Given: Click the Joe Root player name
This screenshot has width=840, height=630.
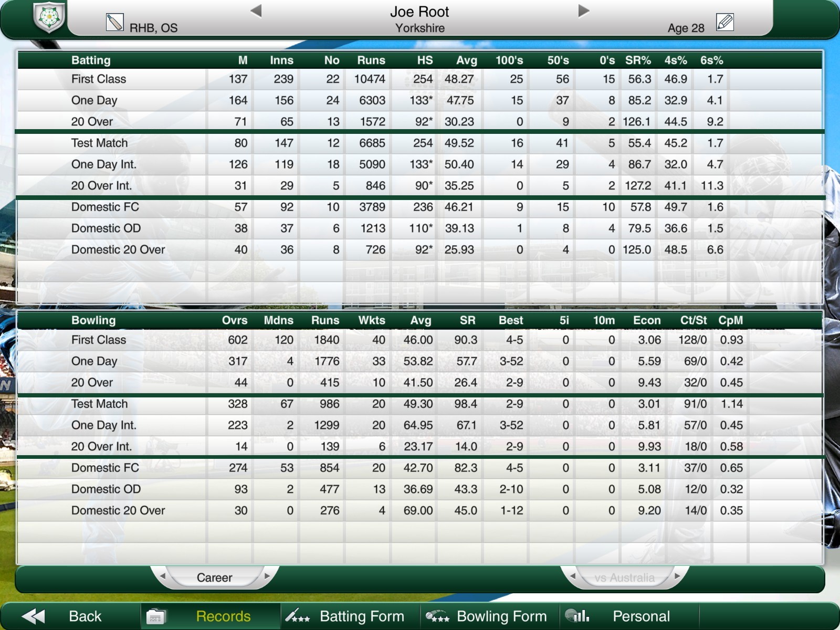Looking at the screenshot, I should click(x=419, y=12).
